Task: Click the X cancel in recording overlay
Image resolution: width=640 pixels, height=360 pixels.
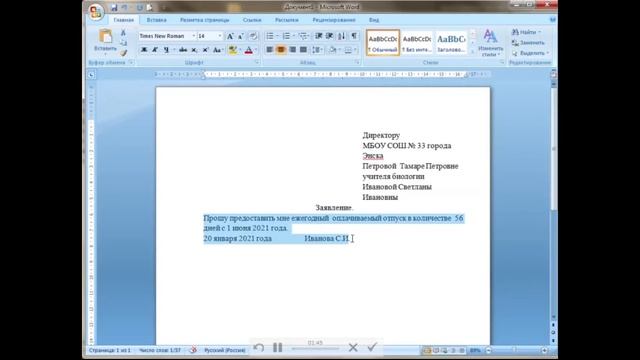Action: click(x=353, y=347)
